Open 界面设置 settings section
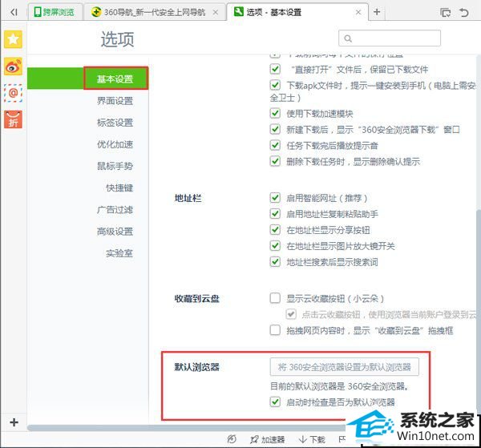 tap(115, 100)
